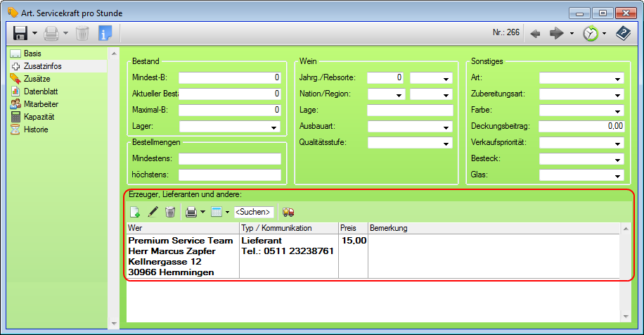Click the Deckungsbeitrag value field

(x=581, y=127)
